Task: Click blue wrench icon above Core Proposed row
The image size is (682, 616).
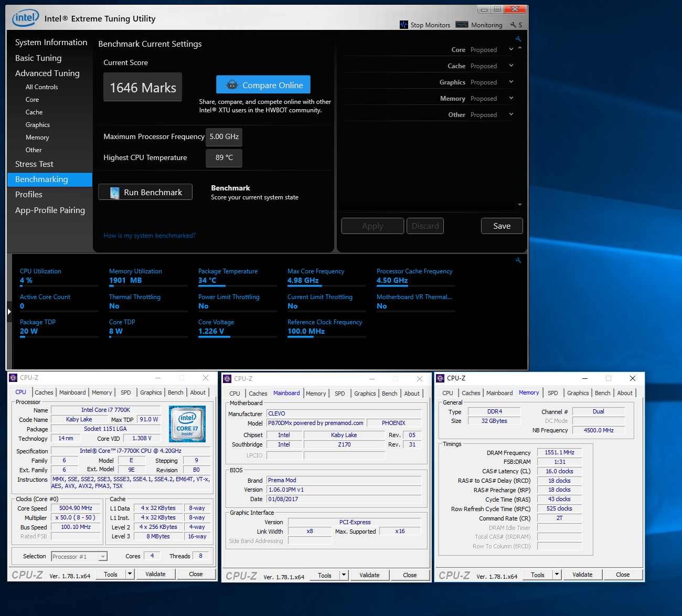Action: click(x=518, y=39)
